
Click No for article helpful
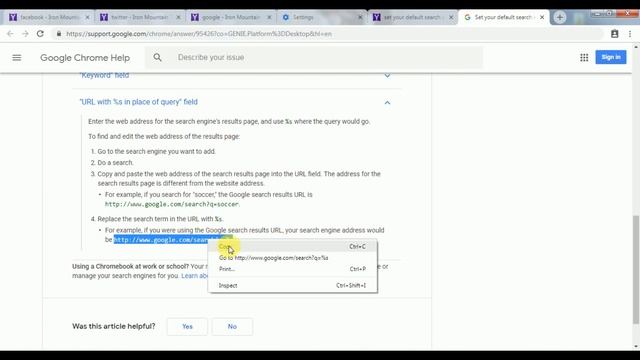[232, 327]
